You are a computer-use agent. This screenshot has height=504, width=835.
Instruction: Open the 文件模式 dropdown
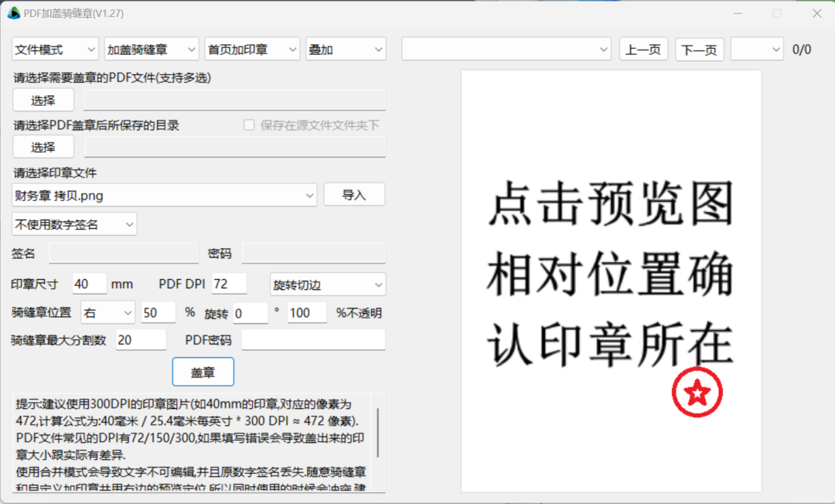coord(54,48)
